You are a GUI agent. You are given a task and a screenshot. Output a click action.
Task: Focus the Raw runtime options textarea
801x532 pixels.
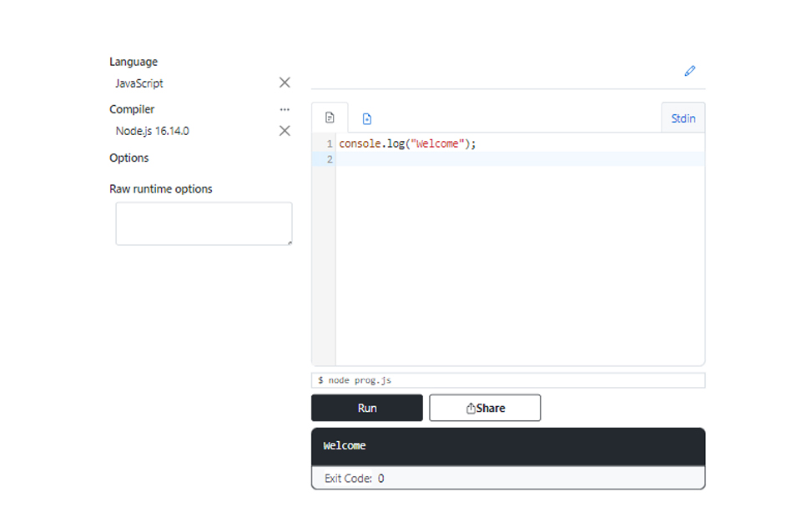(x=204, y=223)
